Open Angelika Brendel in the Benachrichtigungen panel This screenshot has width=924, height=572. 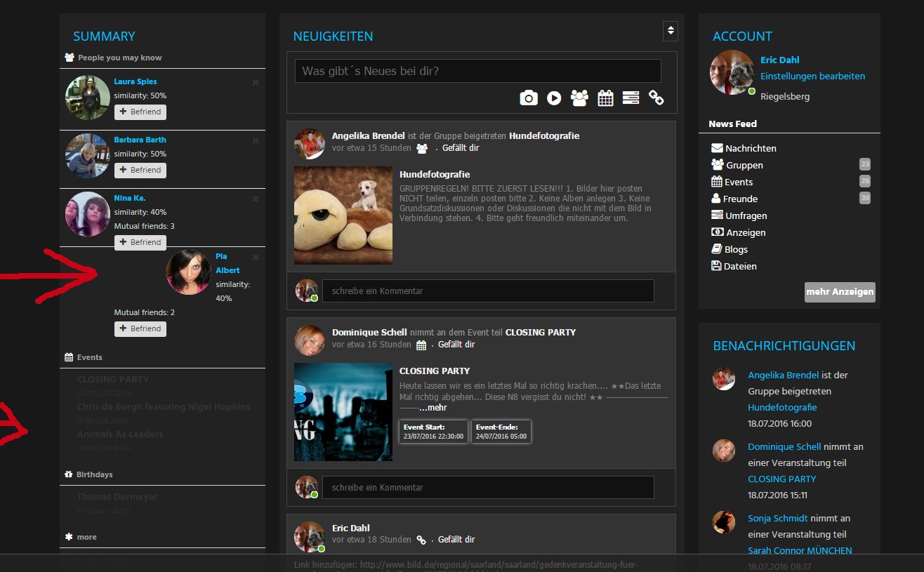[x=783, y=375]
